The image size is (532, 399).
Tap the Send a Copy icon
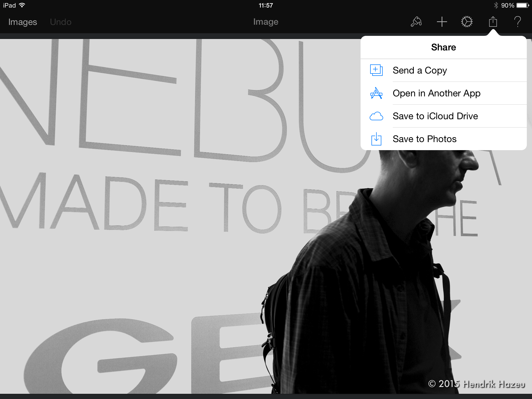point(376,70)
